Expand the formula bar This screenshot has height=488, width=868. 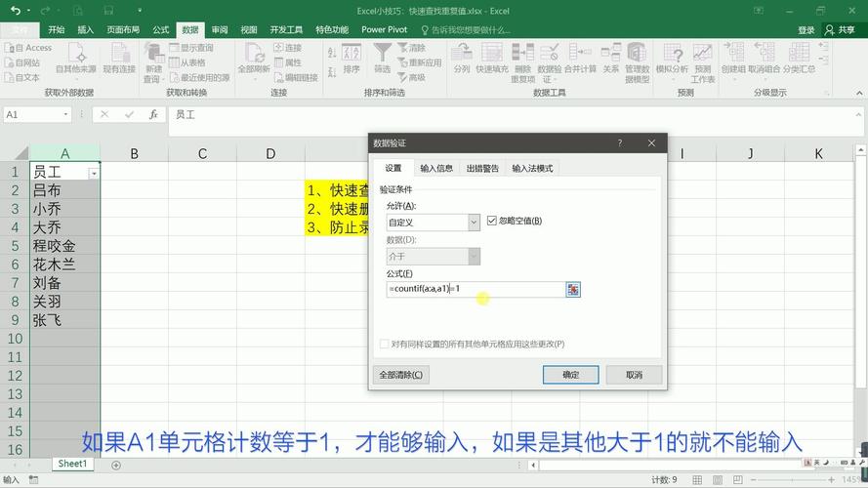(x=858, y=114)
